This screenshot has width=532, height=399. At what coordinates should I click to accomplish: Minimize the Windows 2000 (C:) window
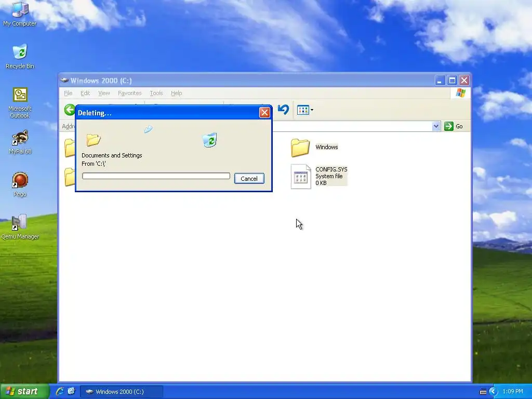440,81
